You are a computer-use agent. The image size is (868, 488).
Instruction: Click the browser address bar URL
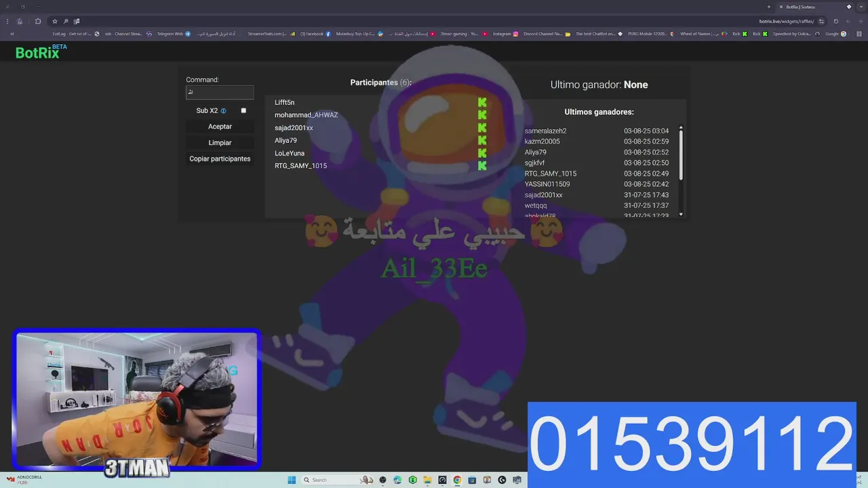(787, 21)
